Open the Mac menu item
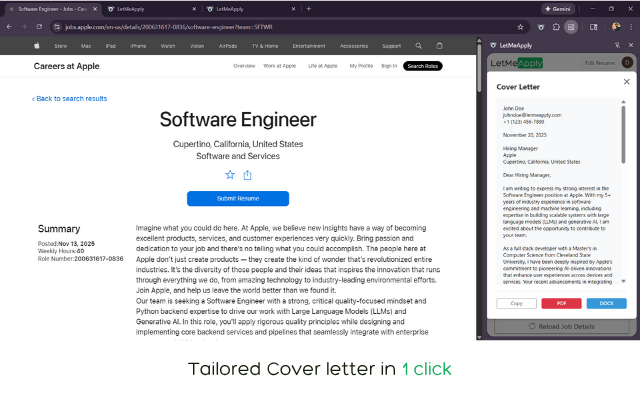 pos(86,46)
